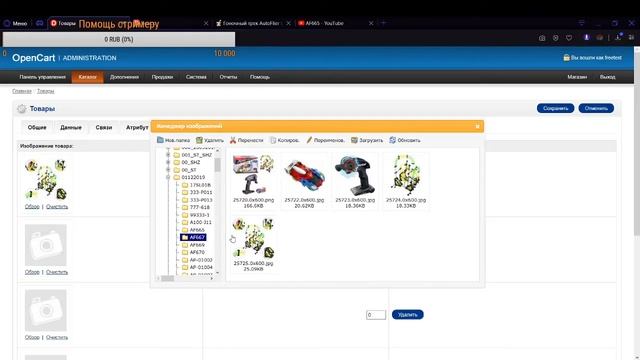Switch to the Общие tab
The height and width of the screenshot is (360, 640).
[37, 128]
